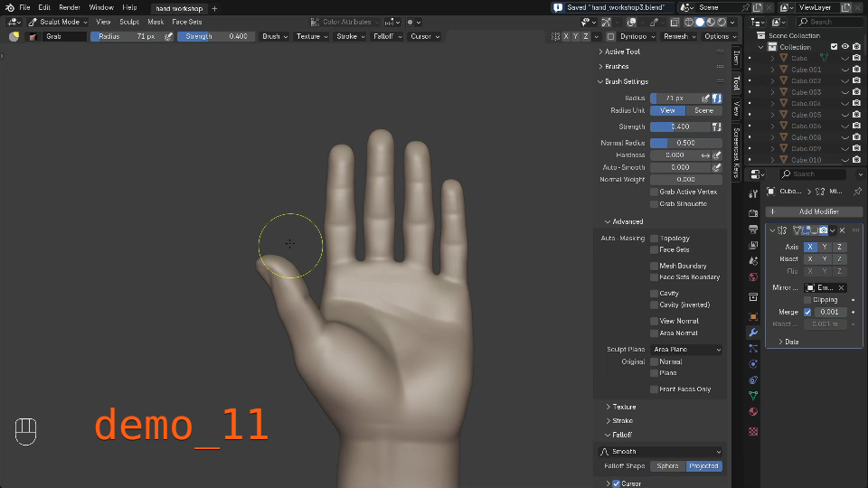The image size is (868, 488).
Task: Adjust the header Strength slider
Action: 215,36
